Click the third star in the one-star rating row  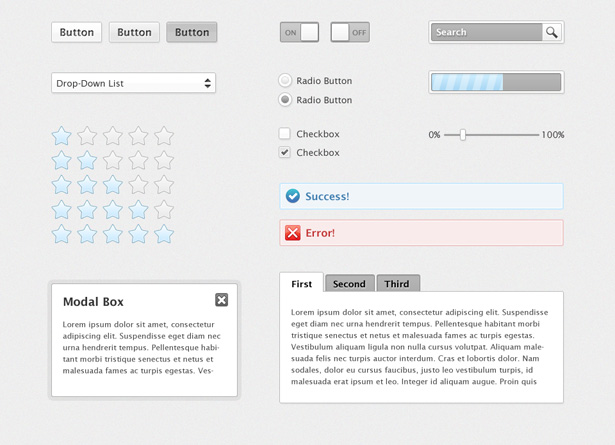pos(113,136)
